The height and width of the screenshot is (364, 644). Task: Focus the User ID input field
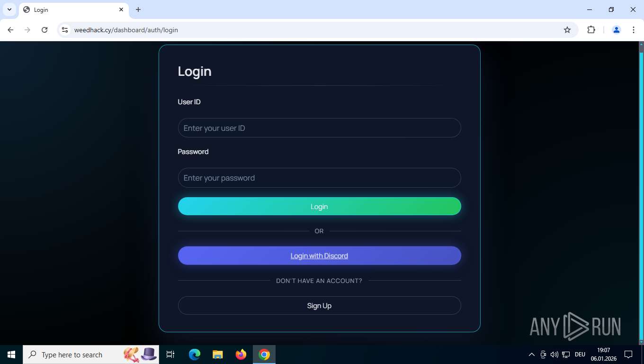319,128
